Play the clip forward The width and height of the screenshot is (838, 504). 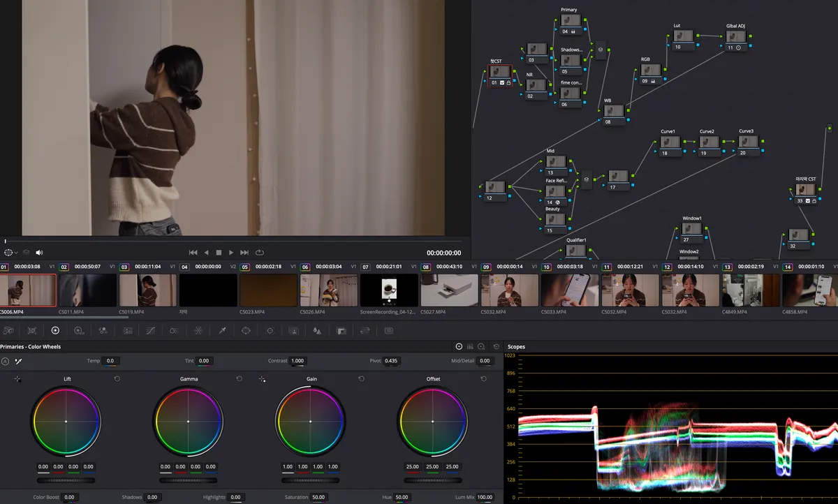click(x=231, y=252)
